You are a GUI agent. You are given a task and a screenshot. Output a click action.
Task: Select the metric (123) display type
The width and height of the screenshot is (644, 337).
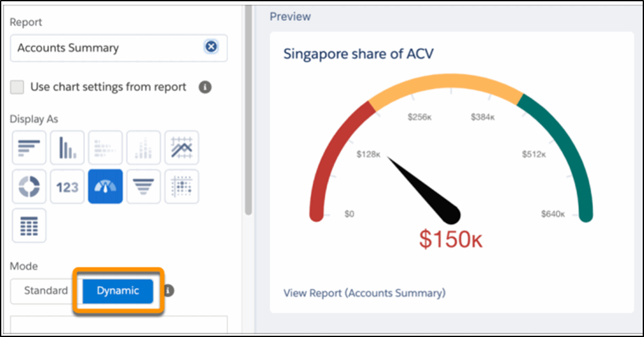pos(67,187)
